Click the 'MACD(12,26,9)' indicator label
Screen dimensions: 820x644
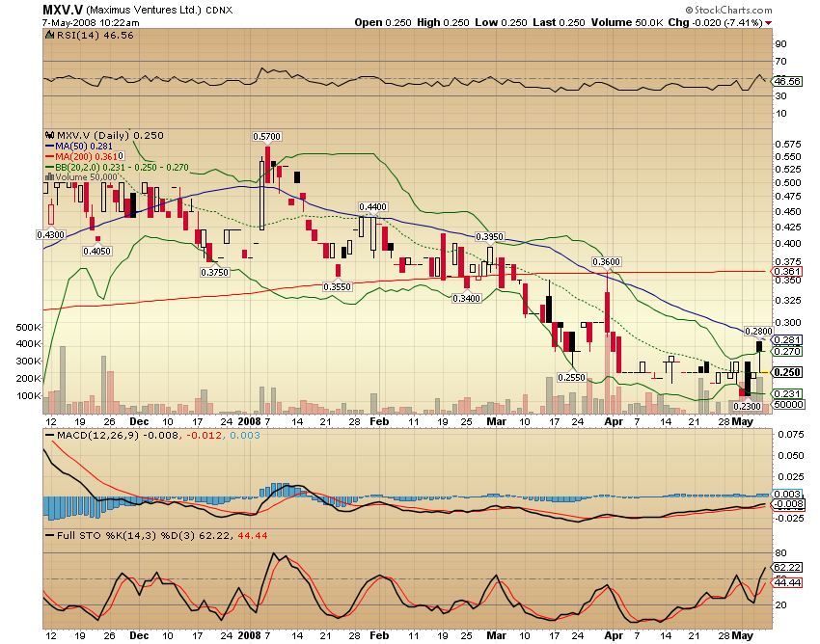[97, 436]
